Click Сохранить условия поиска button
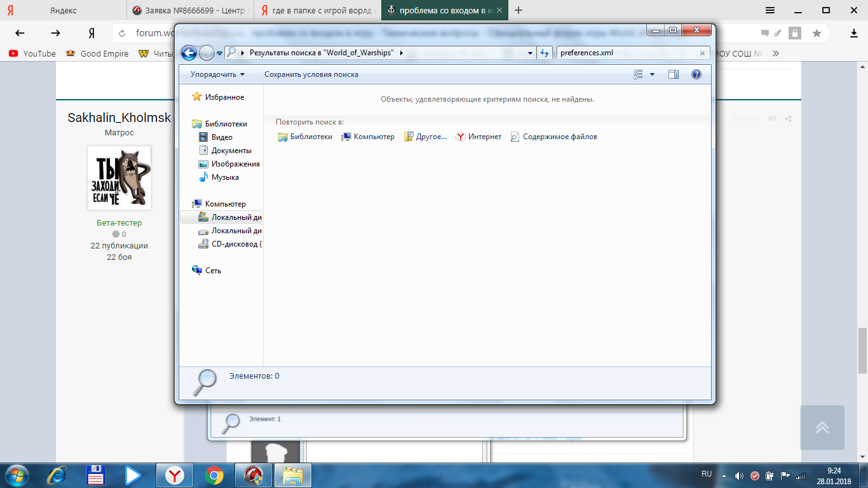Image resolution: width=868 pixels, height=488 pixels. (311, 74)
